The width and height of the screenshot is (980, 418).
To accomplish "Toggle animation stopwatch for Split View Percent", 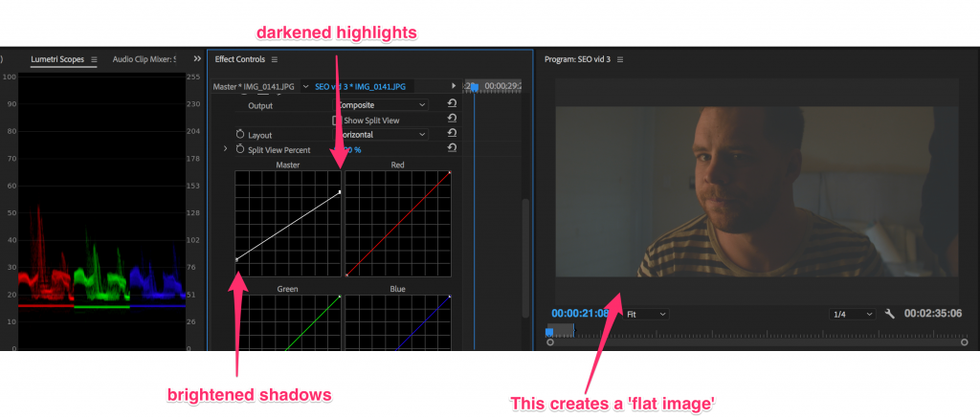I will pos(240,149).
